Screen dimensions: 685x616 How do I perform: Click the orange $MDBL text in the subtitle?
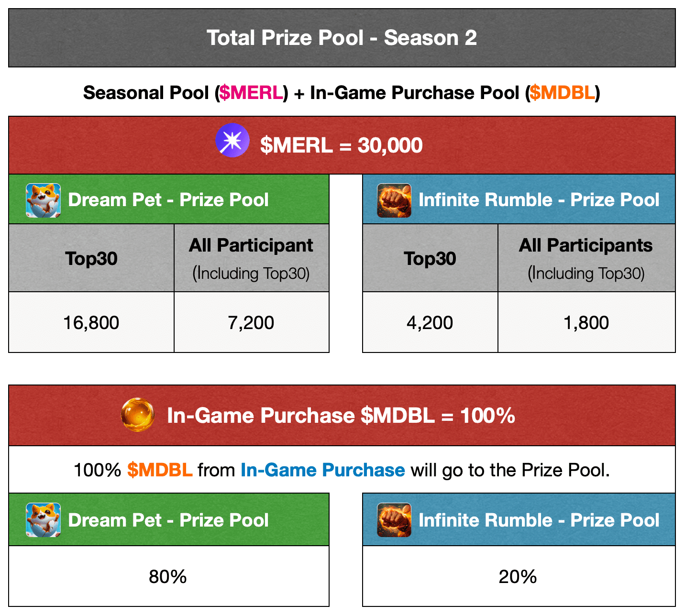tap(562, 93)
